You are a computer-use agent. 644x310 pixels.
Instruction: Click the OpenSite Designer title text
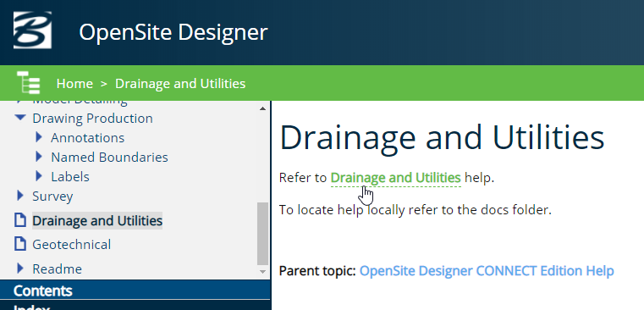(173, 31)
